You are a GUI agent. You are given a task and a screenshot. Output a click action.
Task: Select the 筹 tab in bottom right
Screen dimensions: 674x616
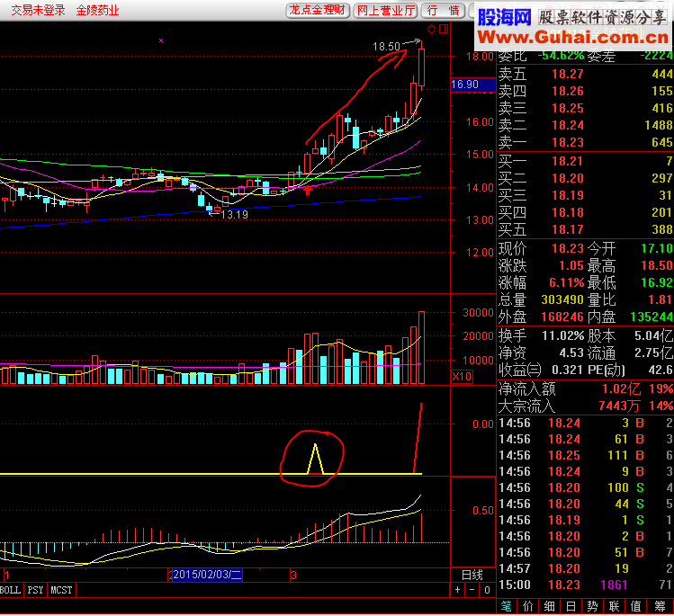tap(660, 606)
